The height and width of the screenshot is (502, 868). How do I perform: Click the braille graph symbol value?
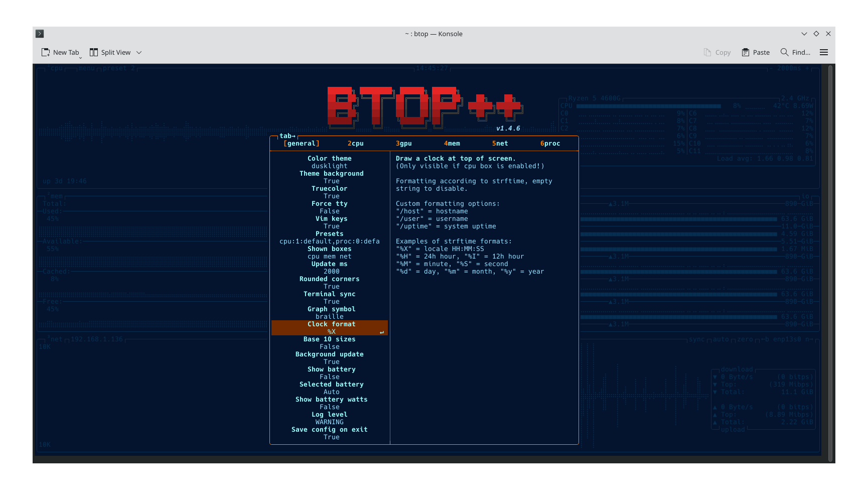[330, 317]
